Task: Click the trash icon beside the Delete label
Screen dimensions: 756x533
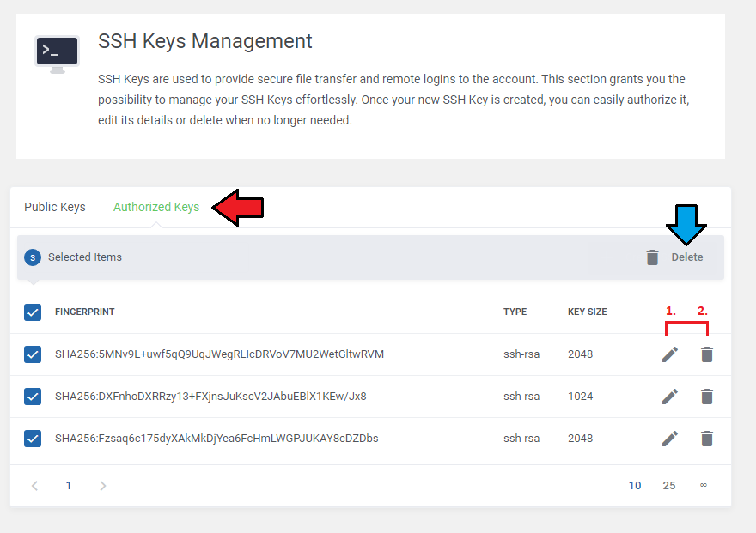Action: pyautogui.click(x=652, y=257)
